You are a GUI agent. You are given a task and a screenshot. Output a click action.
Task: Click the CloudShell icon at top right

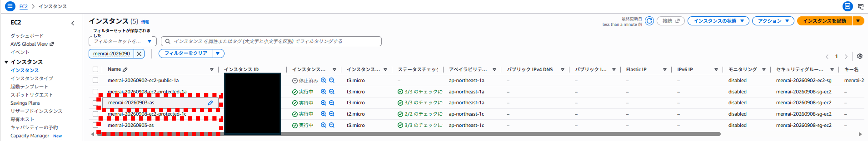tap(861, 6)
